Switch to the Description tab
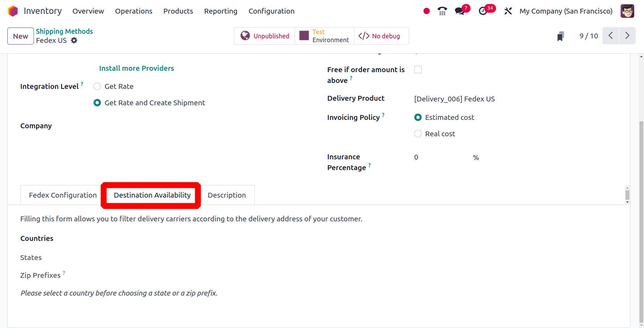The width and height of the screenshot is (644, 328). (227, 195)
